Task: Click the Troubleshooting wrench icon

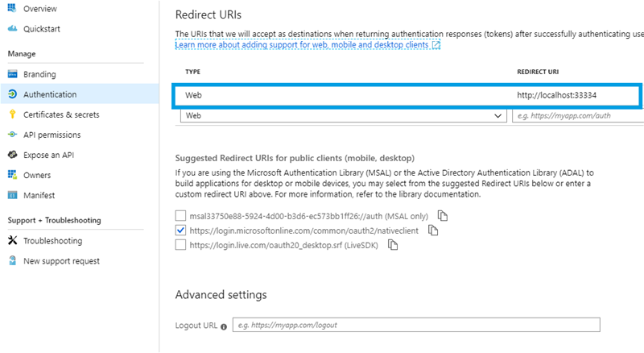Action: pos(12,241)
